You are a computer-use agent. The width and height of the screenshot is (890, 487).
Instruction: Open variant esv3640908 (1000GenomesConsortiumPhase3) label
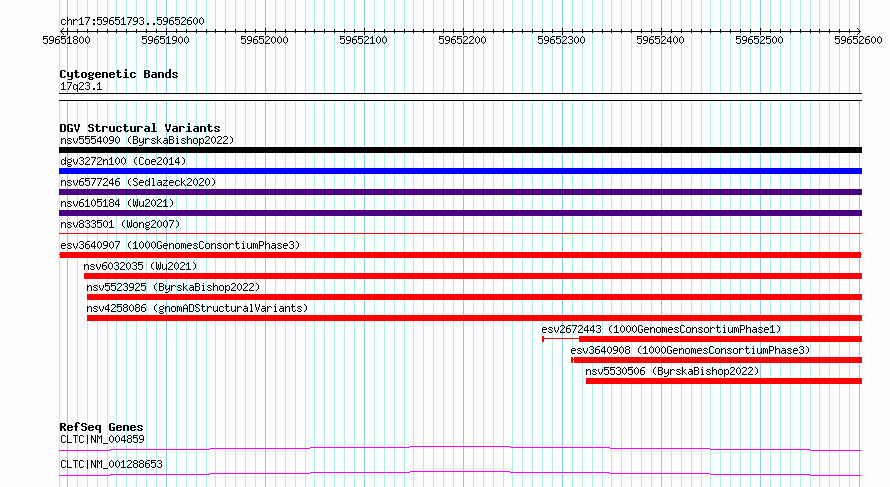pyautogui.click(x=690, y=350)
